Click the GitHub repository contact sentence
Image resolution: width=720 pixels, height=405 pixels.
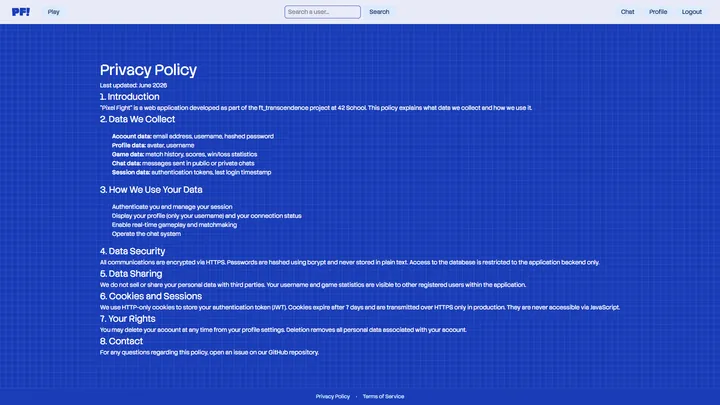coord(209,353)
